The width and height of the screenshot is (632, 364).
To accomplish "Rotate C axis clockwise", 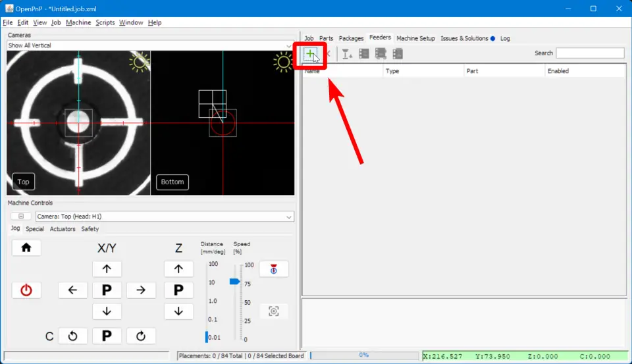I will [141, 336].
